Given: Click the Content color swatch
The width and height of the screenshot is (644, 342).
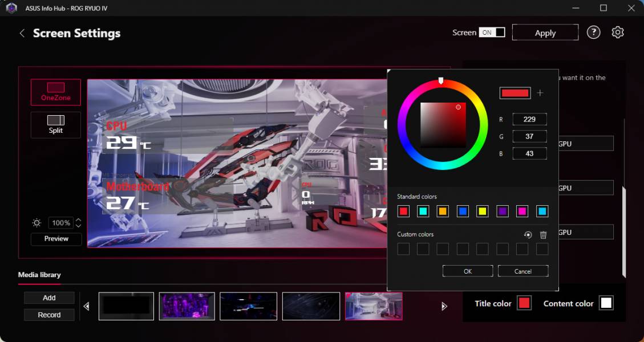Looking at the screenshot, I should pos(606,303).
